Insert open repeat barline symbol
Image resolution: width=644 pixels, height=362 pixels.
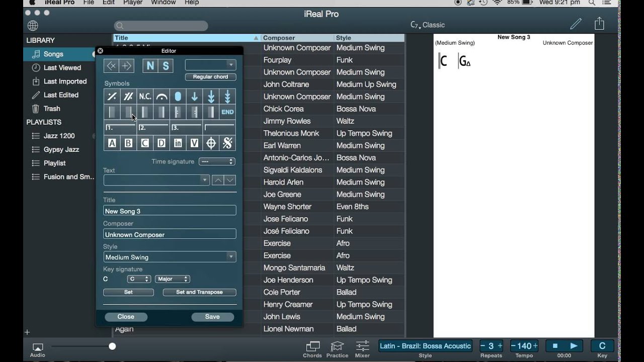178,112
